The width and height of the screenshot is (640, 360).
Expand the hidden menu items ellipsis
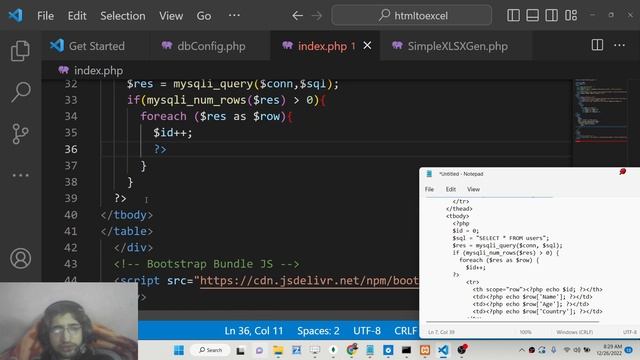[234, 16]
